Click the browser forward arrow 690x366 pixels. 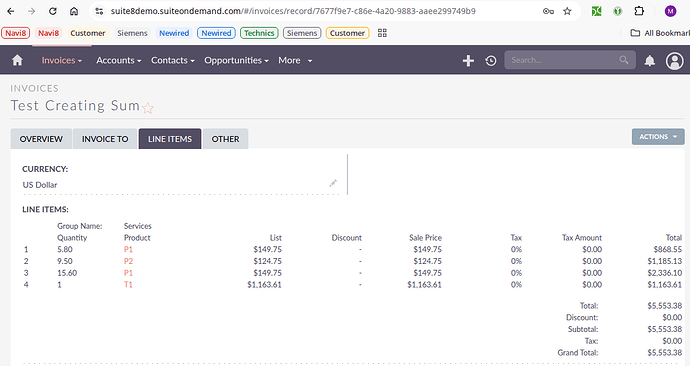point(31,11)
